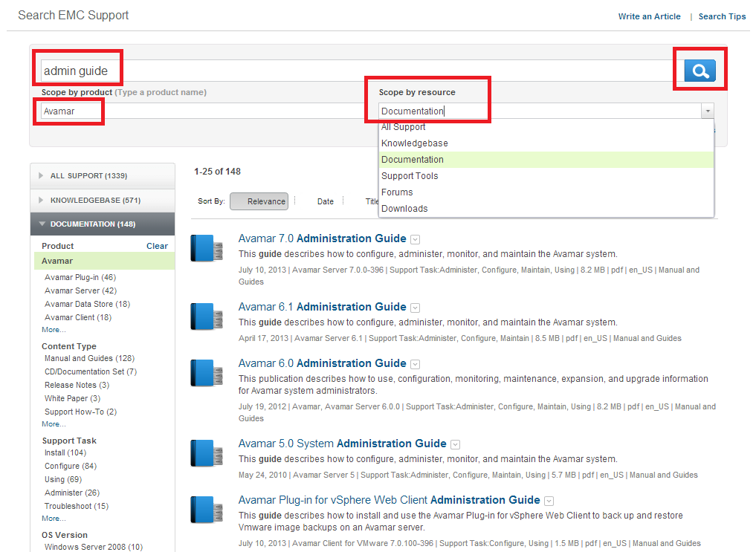Click book icon beside Avamar 6.0 Administration Guide
The image size is (756, 552).
click(x=207, y=373)
